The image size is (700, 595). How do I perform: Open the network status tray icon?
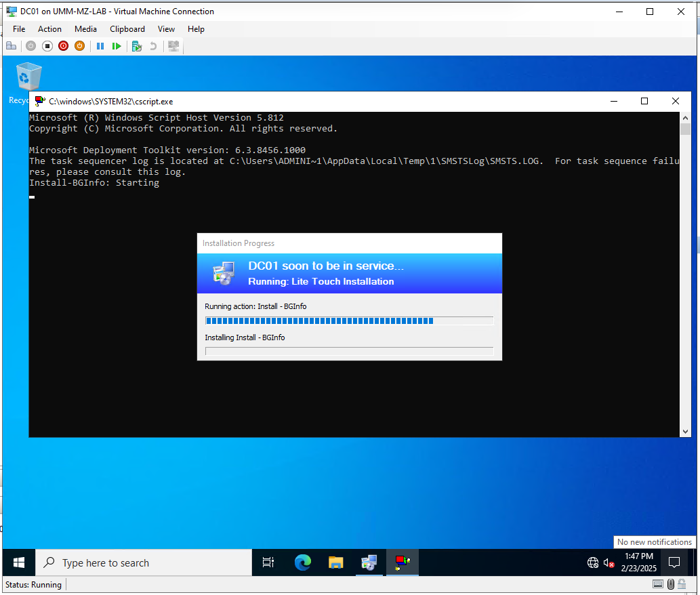[592, 562]
